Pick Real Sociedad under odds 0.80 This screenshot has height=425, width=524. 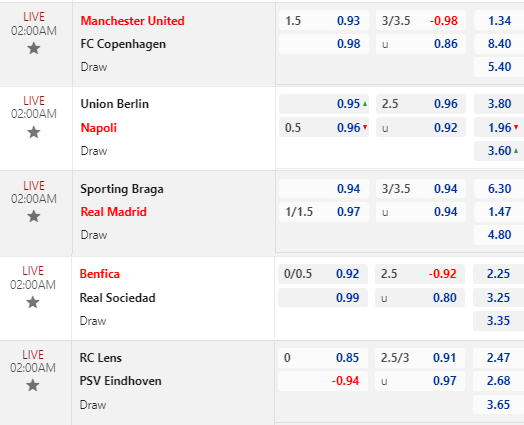tap(420, 298)
